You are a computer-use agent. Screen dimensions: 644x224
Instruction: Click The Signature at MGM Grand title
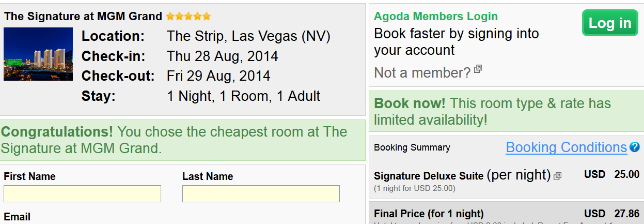tap(83, 17)
